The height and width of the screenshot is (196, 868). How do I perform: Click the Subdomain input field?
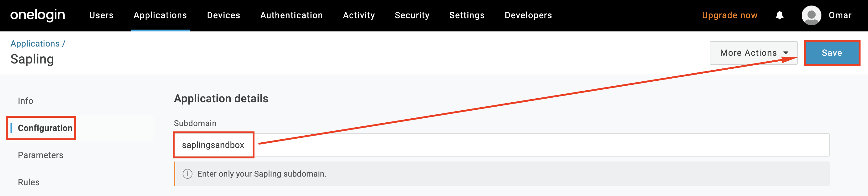click(x=506, y=145)
